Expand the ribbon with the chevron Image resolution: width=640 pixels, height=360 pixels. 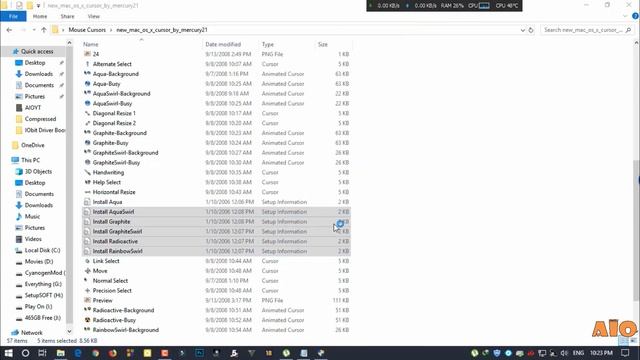click(625, 16)
